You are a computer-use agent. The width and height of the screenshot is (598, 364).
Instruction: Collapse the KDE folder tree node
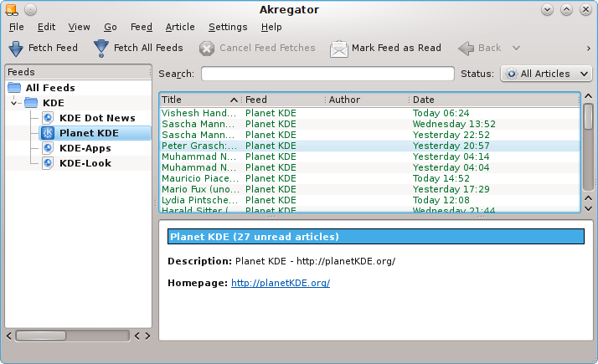[14, 103]
